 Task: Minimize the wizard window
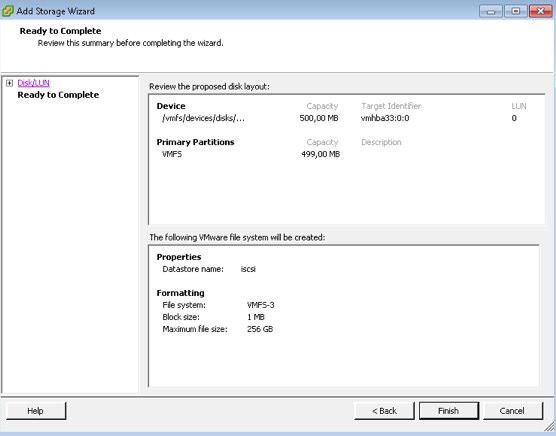(491, 11)
